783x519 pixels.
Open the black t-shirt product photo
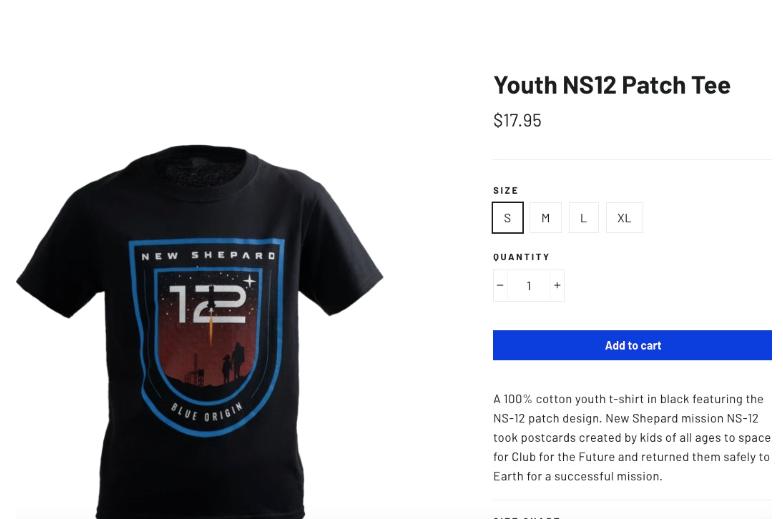click(x=200, y=331)
